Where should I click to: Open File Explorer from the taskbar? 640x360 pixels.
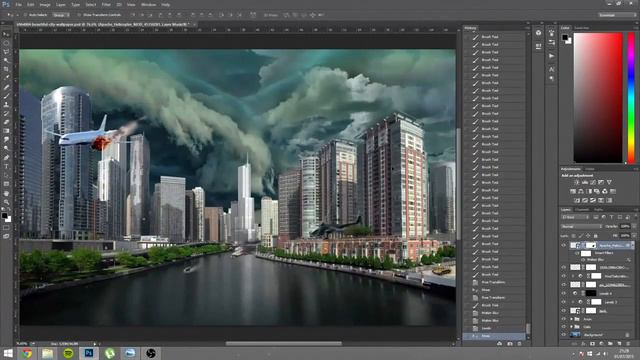click(48, 353)
